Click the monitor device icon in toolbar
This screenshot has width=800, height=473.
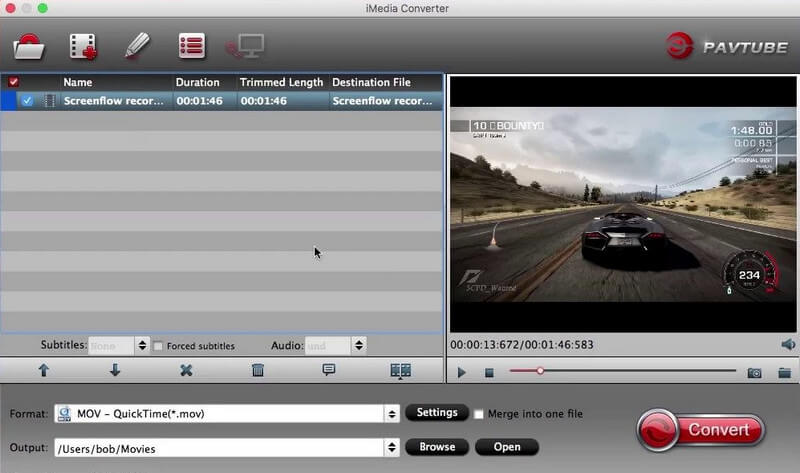point(245,46)
